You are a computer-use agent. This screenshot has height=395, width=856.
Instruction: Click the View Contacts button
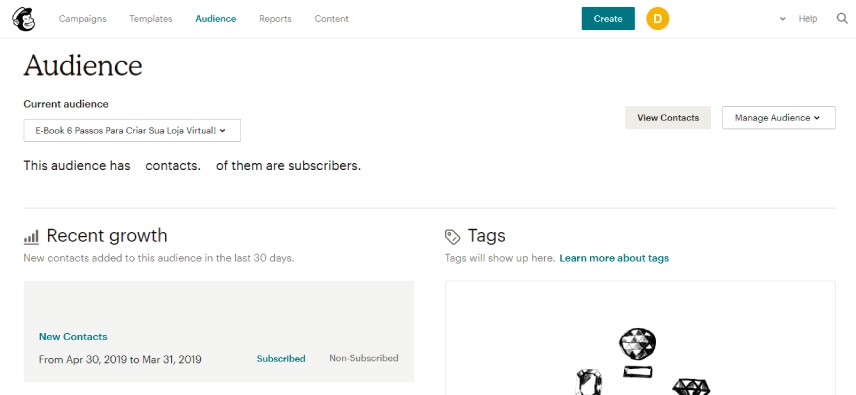[668, 118]
